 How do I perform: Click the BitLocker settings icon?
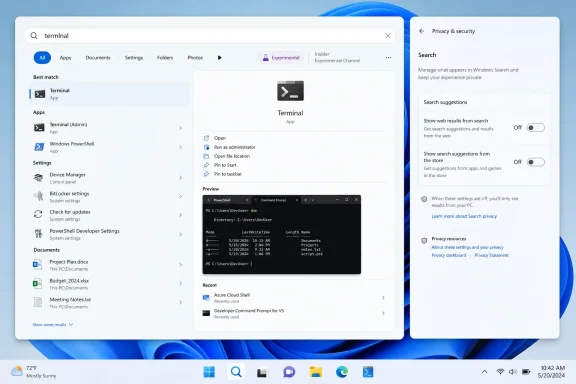pos(38,197)
